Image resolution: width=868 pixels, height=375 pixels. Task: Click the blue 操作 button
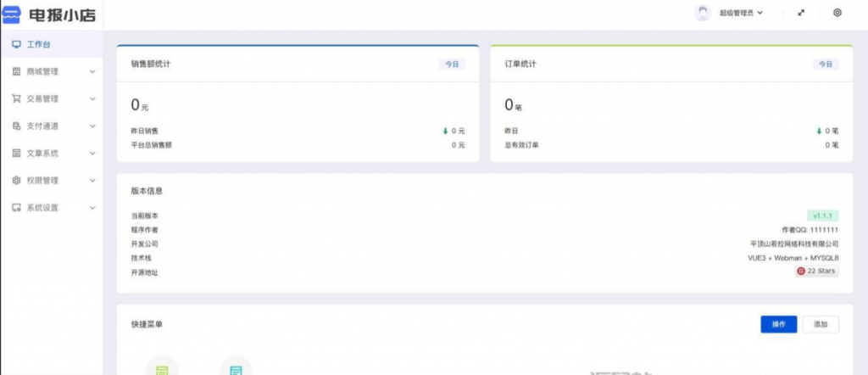pos(778,324)
